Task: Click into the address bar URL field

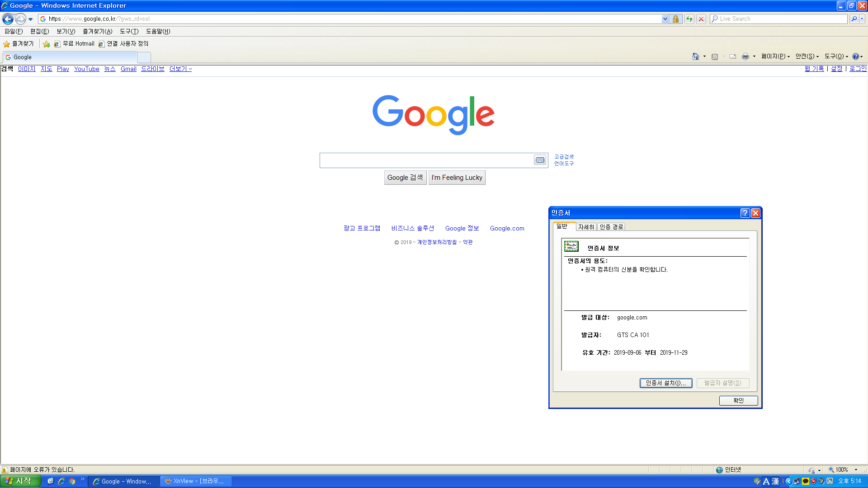Action: point(350,19)
